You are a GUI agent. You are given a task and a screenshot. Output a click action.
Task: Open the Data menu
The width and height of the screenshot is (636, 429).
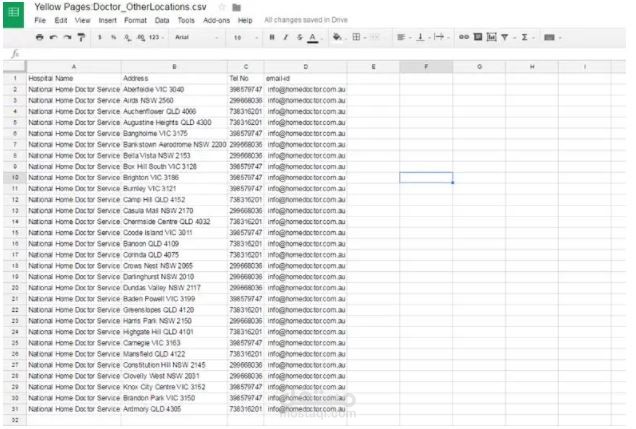(x=162, y=20)
